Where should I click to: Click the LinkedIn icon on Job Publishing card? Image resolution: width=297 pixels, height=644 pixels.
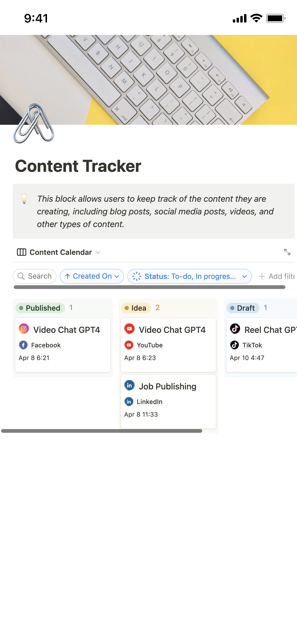129,385
